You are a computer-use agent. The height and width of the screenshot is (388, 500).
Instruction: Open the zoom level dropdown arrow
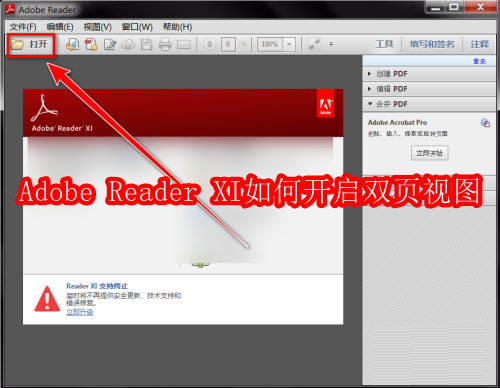point(289,44)
